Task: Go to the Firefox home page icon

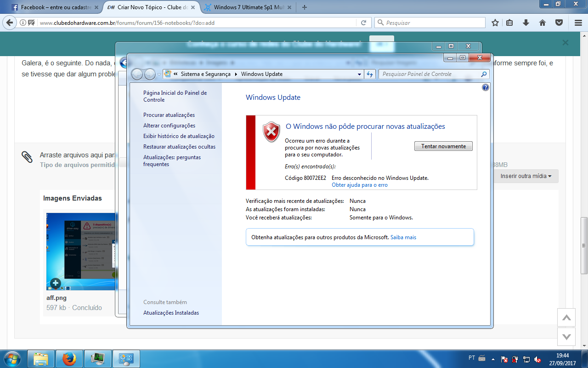Action: click(x=543, y=23)
